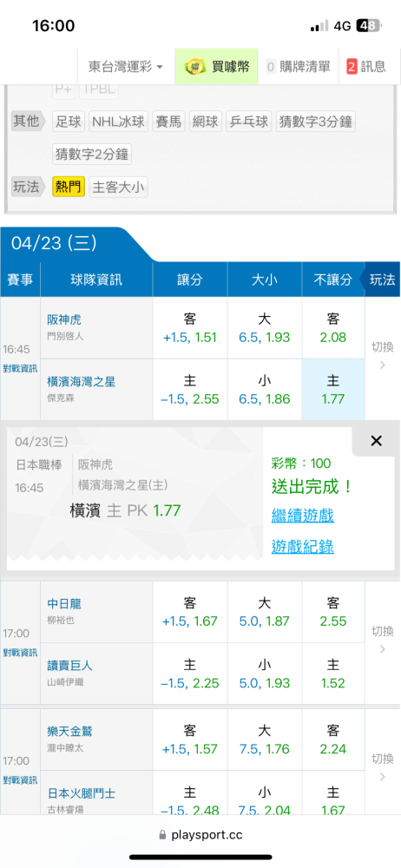401x868 pixels.
Task: Select the 賽馬 filter
Action: (168, 122)
